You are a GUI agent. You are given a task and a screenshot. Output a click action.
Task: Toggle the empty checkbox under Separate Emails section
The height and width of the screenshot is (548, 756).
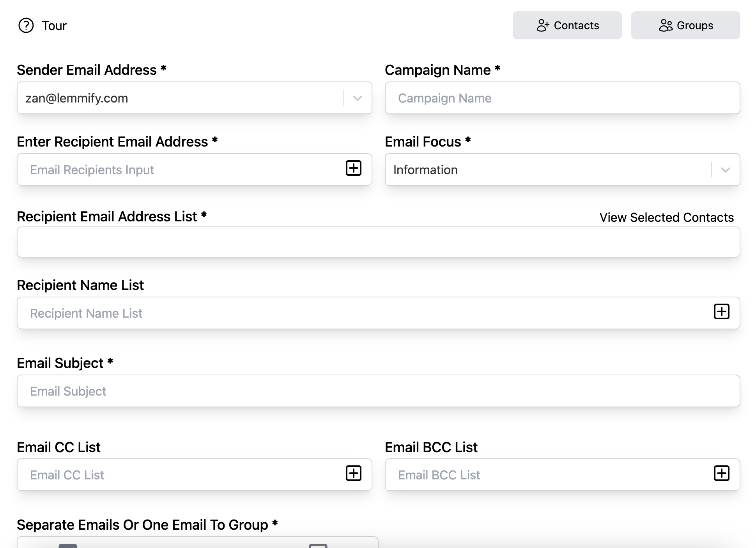pyautogui.click(x=318, y=545)
